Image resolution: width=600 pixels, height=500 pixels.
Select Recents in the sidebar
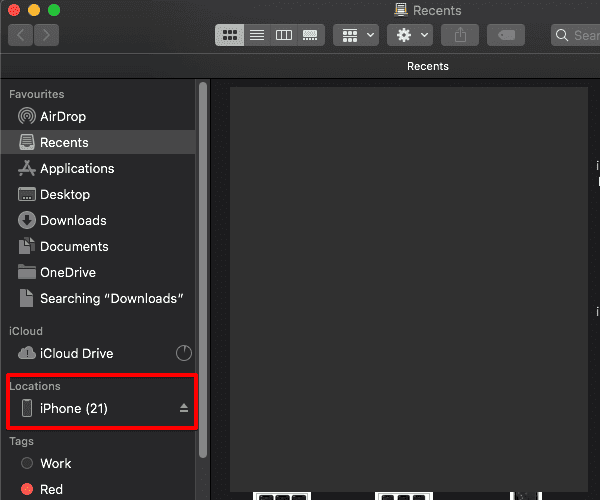pyautogui.click(x=64, y=143)
